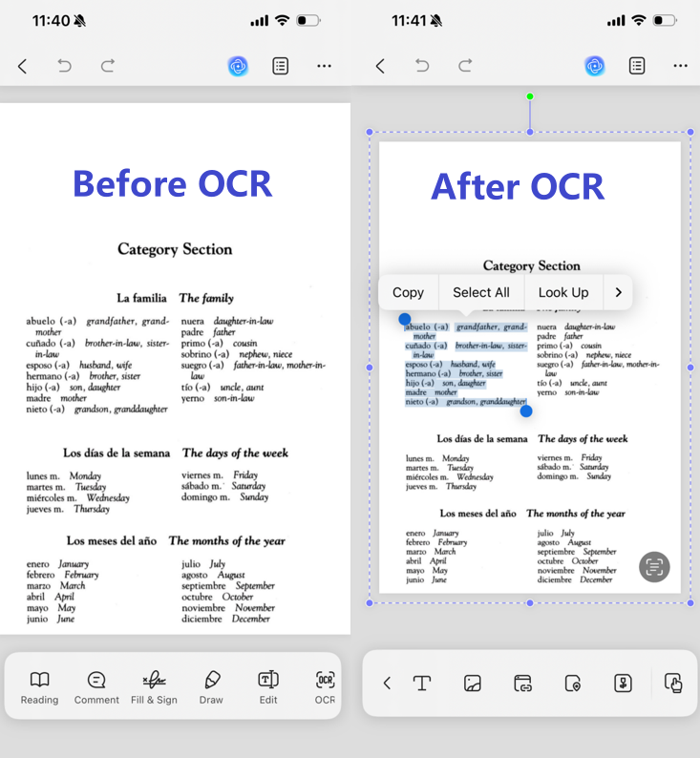This screenshot has height=758, width=700.
Task: Tap 'The months of the year' in the Before OCR page
Action: (x=226, y=541)
